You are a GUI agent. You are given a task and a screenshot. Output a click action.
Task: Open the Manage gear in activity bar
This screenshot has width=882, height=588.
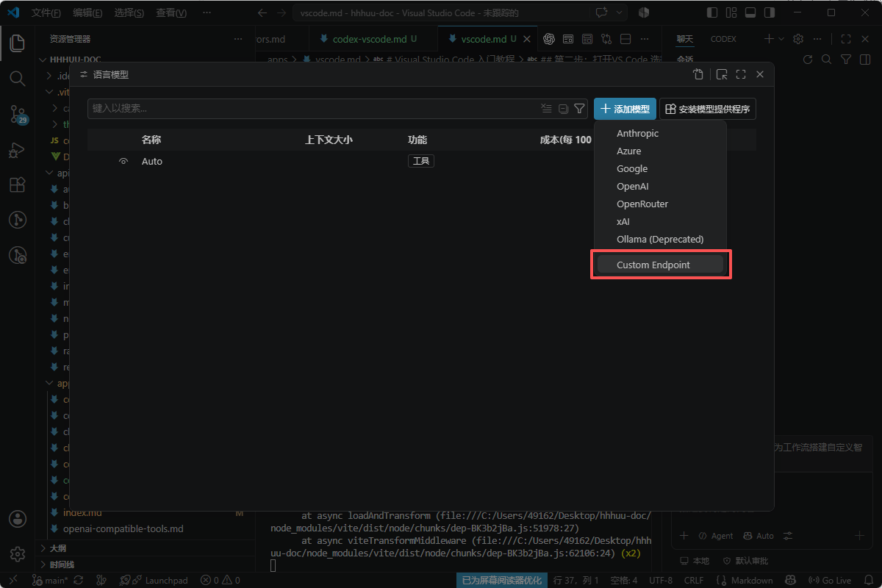tap(17, 553)
